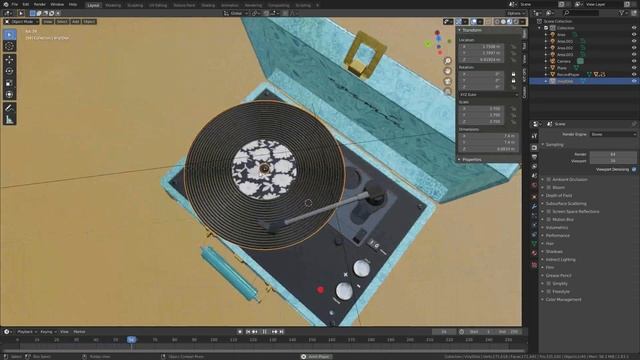
Task: Expand the Depth of Field section
Action: click(x=558, y=196)
